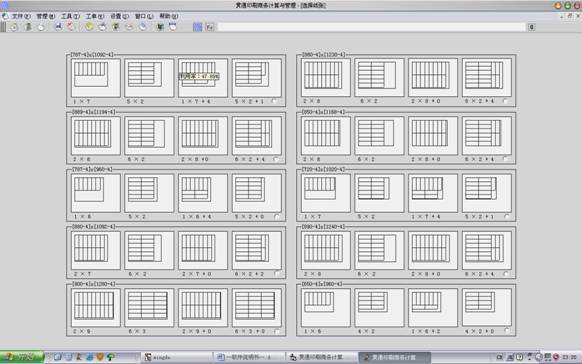Click the blue square toolbar icon

197,27
